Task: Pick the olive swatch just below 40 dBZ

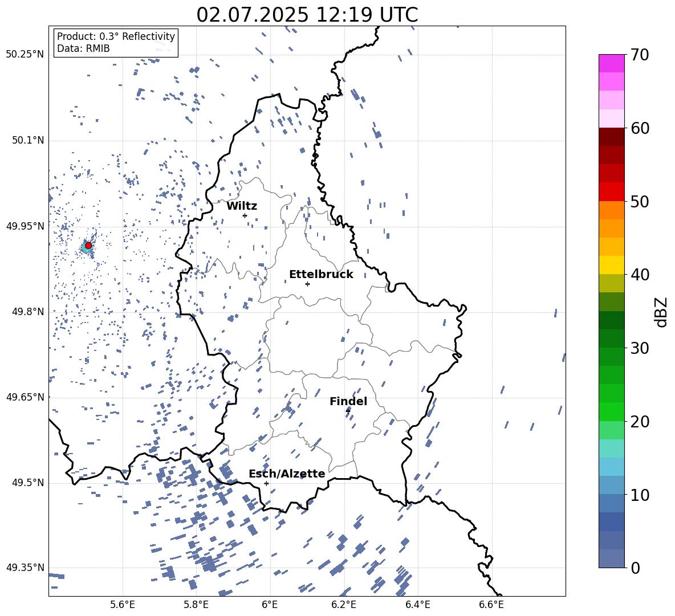Action: coord(612,283)
